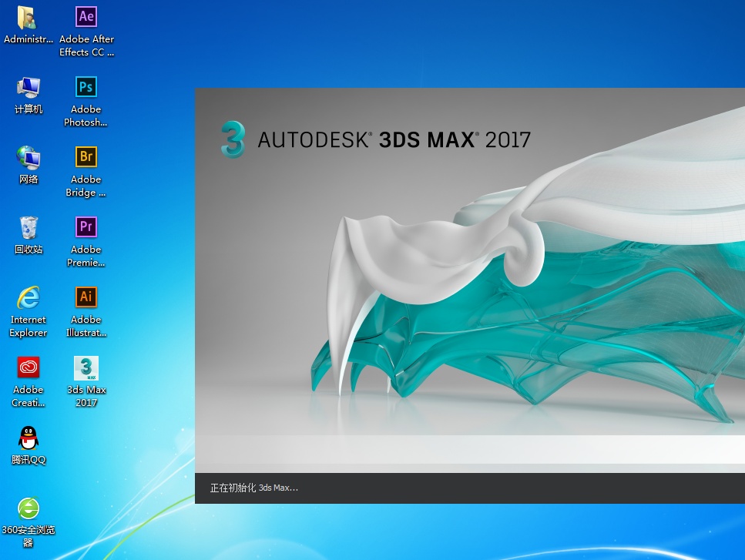Open the 回收站 (Recycle Bin)

[x=28, y=227]
